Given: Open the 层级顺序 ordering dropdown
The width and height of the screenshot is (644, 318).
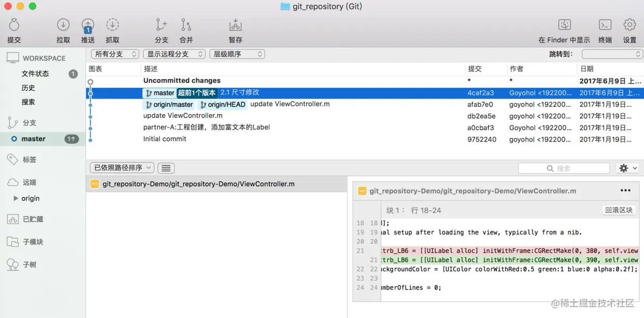Looking at the screenshot, I should (x=237, y=54).
